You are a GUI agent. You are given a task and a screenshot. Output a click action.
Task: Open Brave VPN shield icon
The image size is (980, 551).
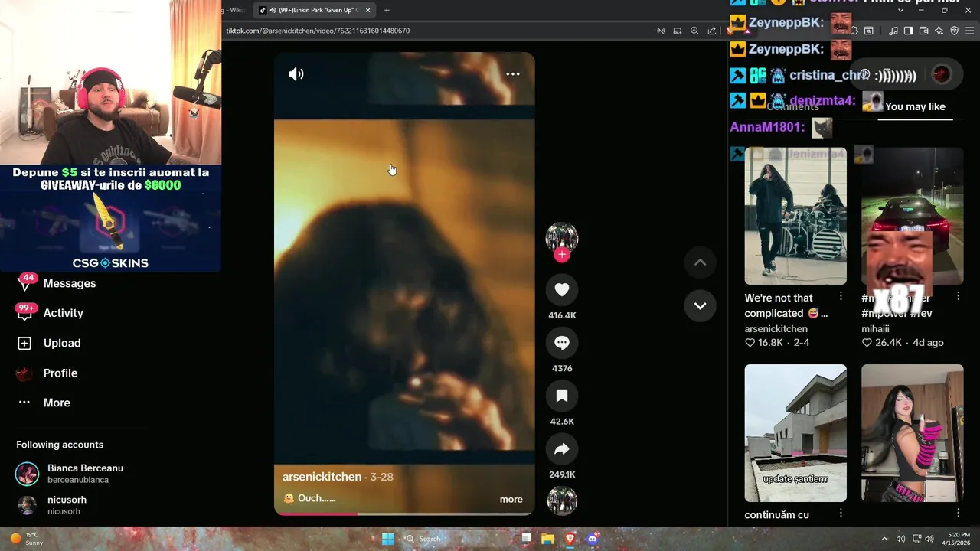click(954, 31)
